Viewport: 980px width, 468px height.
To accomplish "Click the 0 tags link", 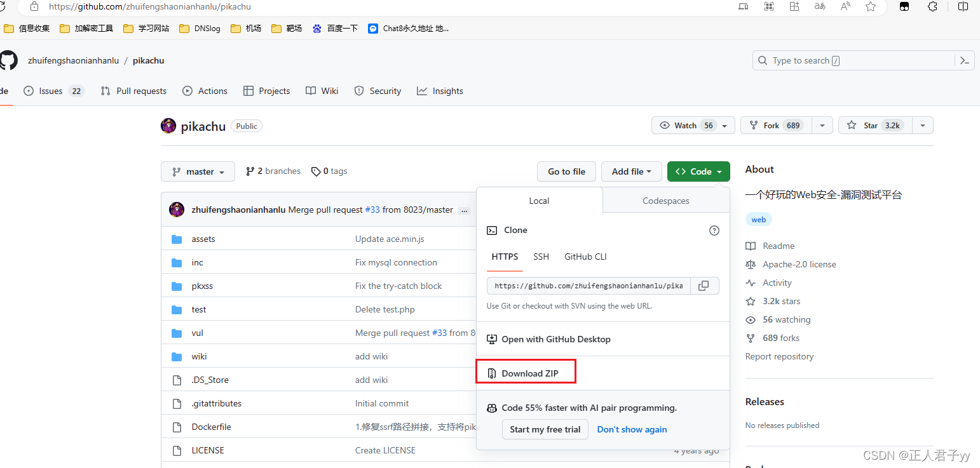I will click(x=329, y=171).
